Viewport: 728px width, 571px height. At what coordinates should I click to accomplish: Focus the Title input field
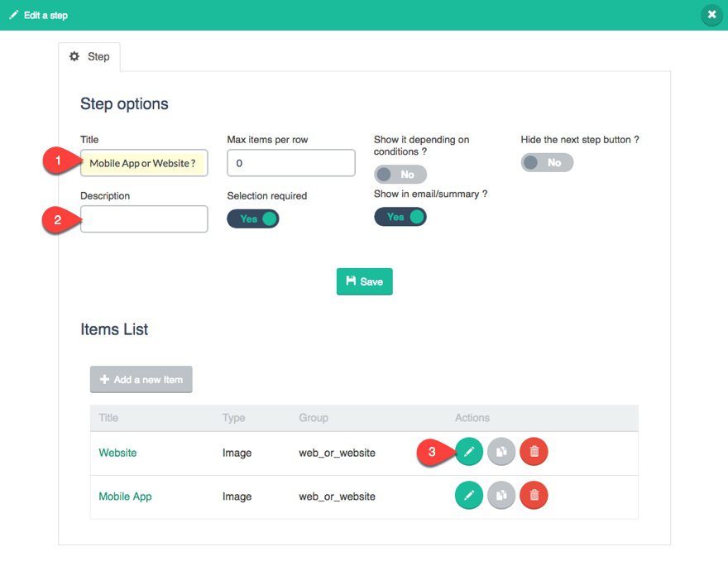[x=144, y=163]
